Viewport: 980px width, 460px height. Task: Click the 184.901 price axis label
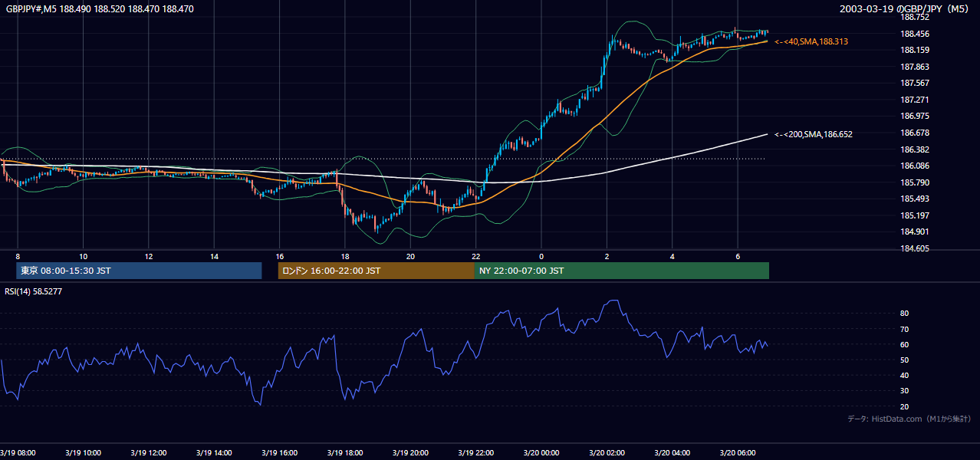(x=915, y=232)
